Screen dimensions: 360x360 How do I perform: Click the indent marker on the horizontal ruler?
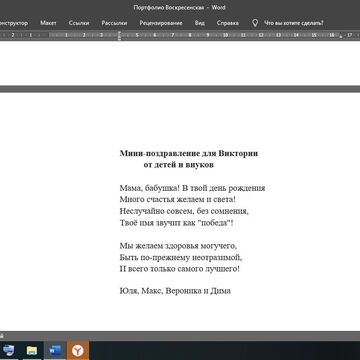click(119, 36)
